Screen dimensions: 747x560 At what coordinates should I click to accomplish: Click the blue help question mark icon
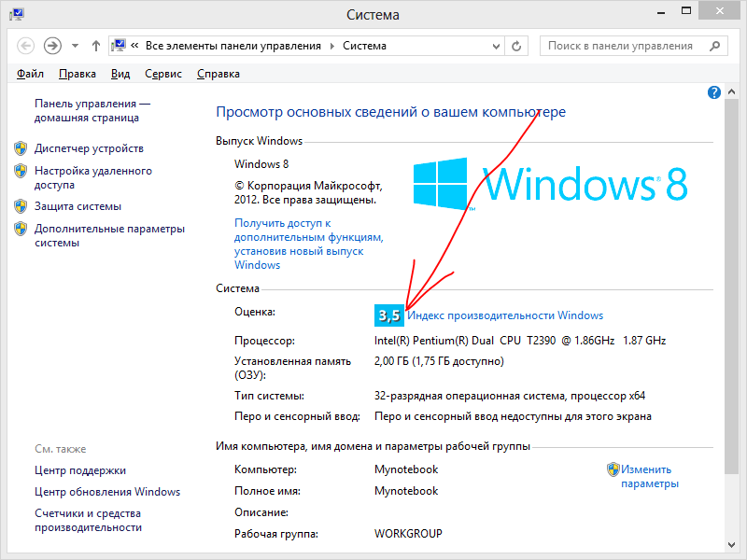(x=713, y=92)
